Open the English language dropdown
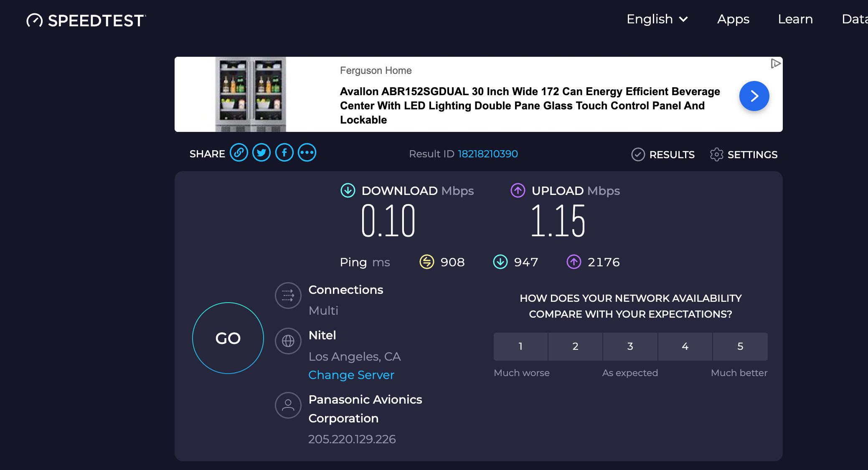868x470 pixels. pos(657,19)
